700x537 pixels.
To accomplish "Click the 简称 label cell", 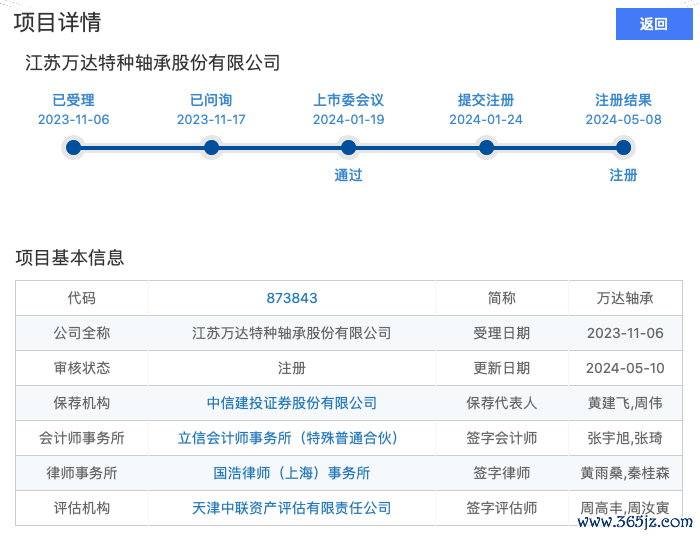I will tap(502, 298).
